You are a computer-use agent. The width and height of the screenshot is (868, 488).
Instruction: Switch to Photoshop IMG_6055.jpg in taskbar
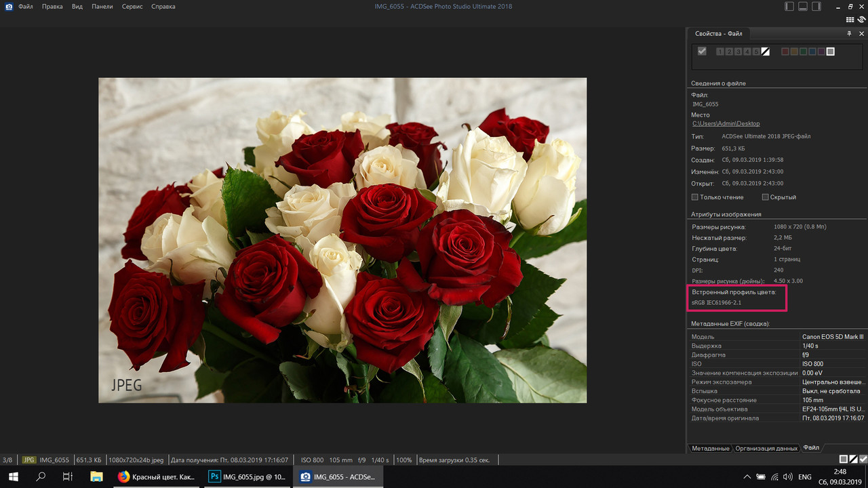(x=249, y=477)
